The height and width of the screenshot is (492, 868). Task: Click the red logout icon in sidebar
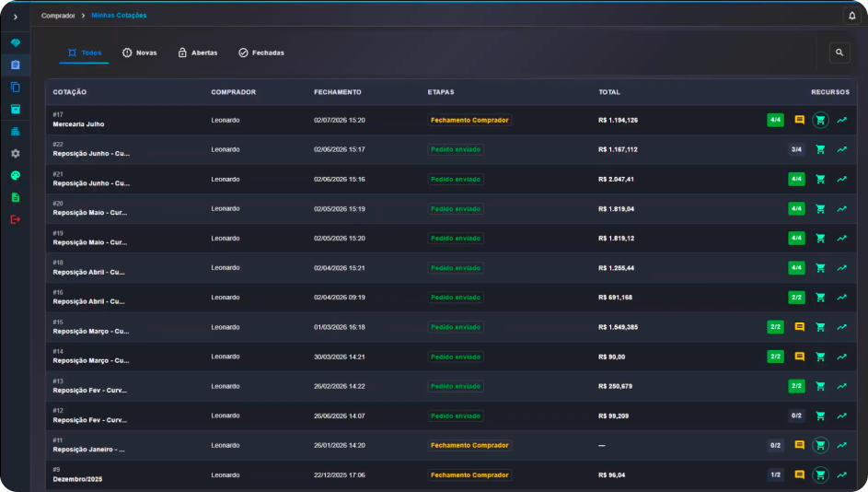tap(16, 219)
